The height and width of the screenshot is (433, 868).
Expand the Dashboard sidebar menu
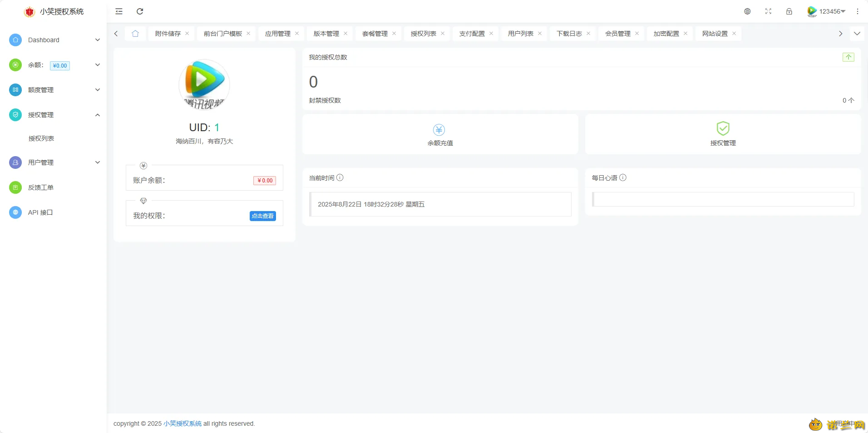point(53,40)
